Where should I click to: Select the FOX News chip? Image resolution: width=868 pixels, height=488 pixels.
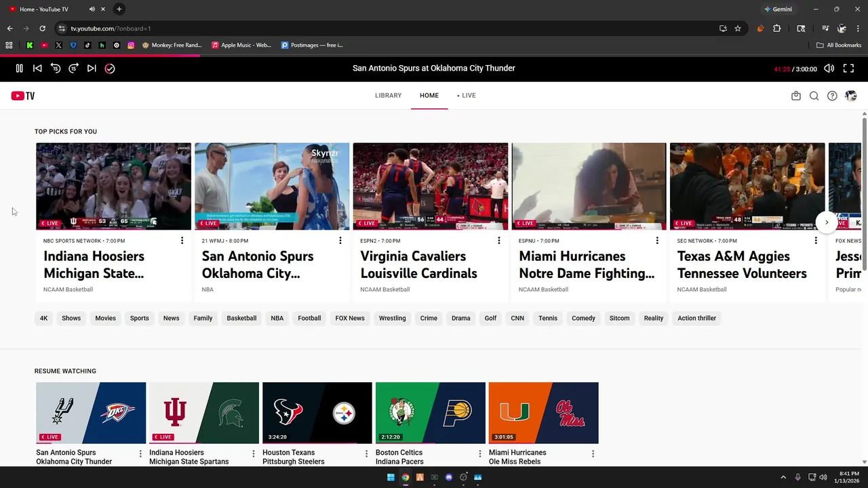(350, 318)
